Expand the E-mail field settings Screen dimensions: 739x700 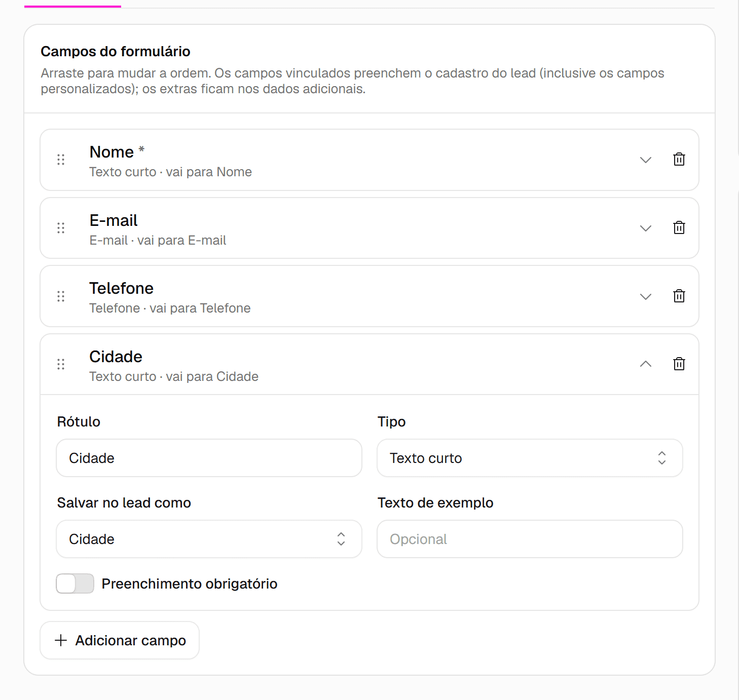(645, 228)
